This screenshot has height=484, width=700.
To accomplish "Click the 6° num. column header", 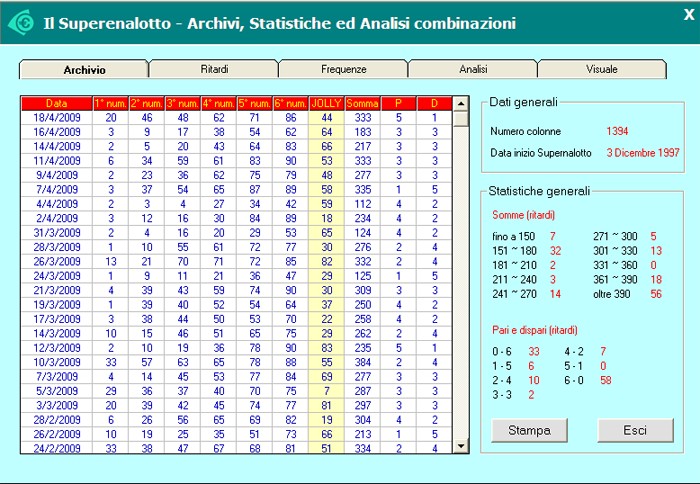I will pyautogui.click(x=290, y=104).
